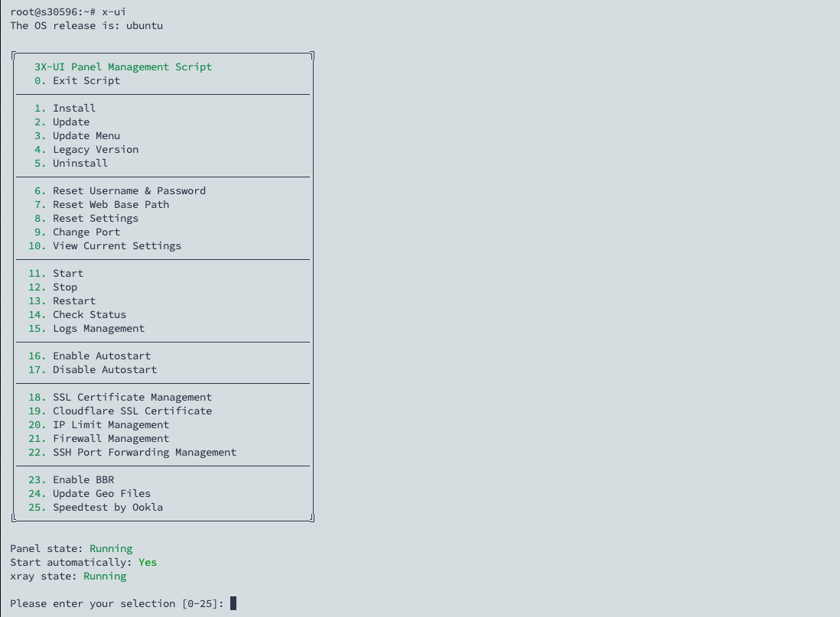The width and height of the screenshot is (840, 617).
Task: Click SSH Port Forwarding Management
Action: pos(144,453)
